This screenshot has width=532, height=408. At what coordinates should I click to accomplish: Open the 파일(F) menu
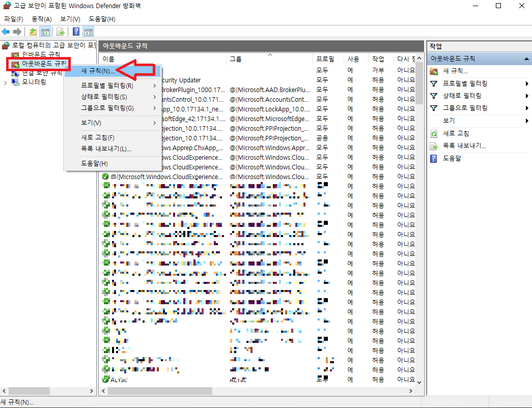coord(14,19)
